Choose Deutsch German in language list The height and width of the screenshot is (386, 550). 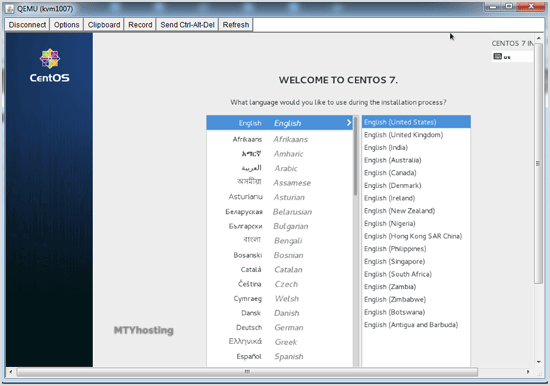pos(279,327)
